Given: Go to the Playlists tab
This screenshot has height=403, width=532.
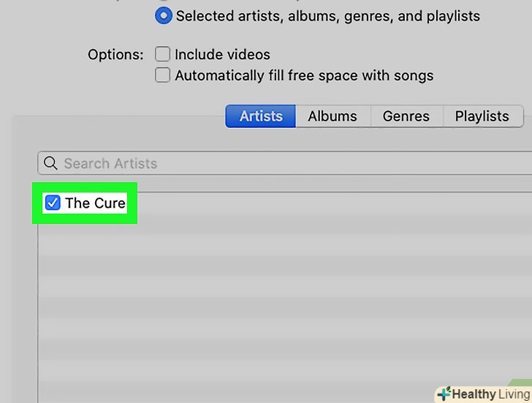Looking at the screenshot, I should tap(482, 116).
